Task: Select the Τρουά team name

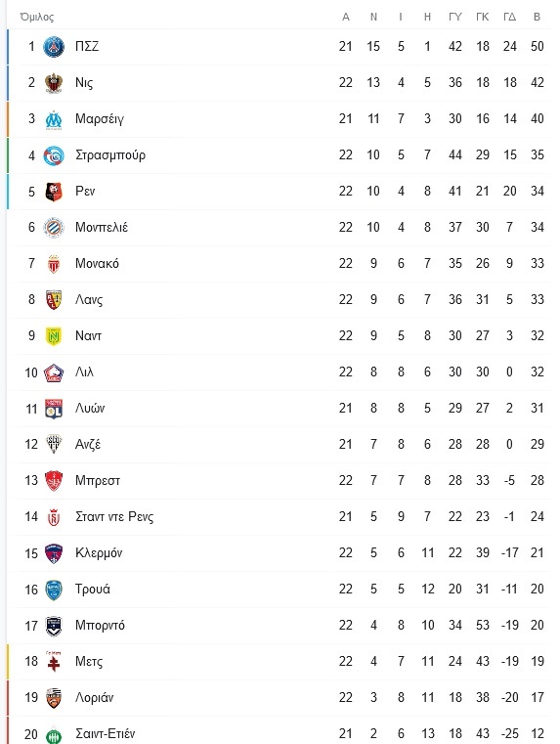Action: pos(93,590)
